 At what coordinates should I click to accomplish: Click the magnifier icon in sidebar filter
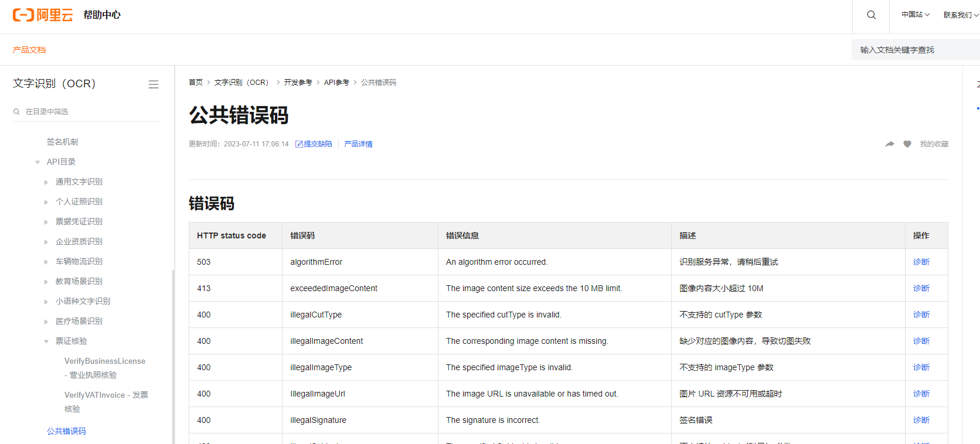point(16,111)
